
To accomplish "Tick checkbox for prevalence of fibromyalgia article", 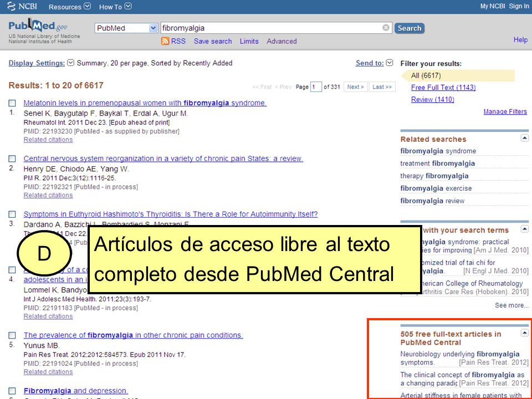I will (12, 335).
